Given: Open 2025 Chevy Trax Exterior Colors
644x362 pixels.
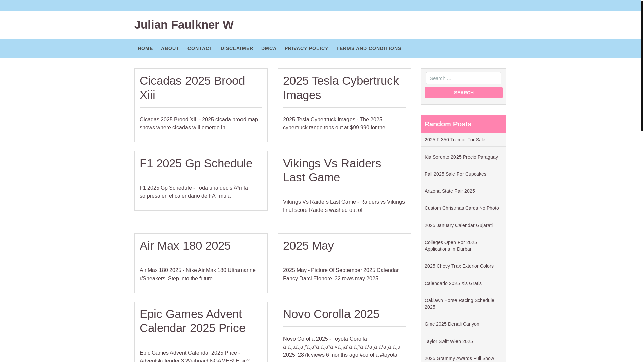Looking at the screenshot, I should pyautogui.click(x=459, y=266).
